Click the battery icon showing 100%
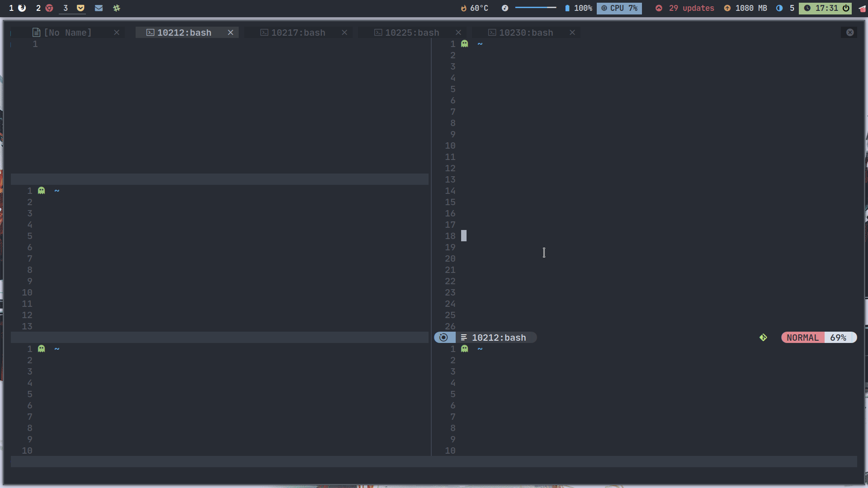 click(x=578, y=8)
